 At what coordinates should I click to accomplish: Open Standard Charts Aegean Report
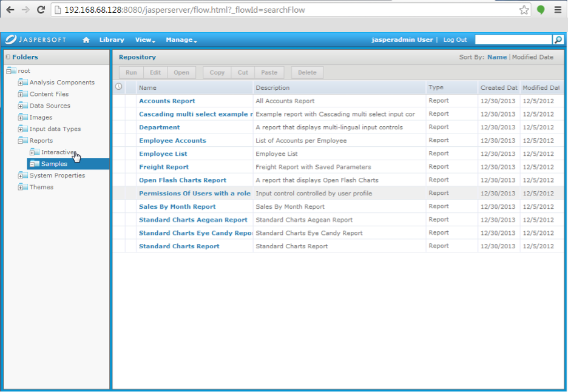tap(193, 220)
